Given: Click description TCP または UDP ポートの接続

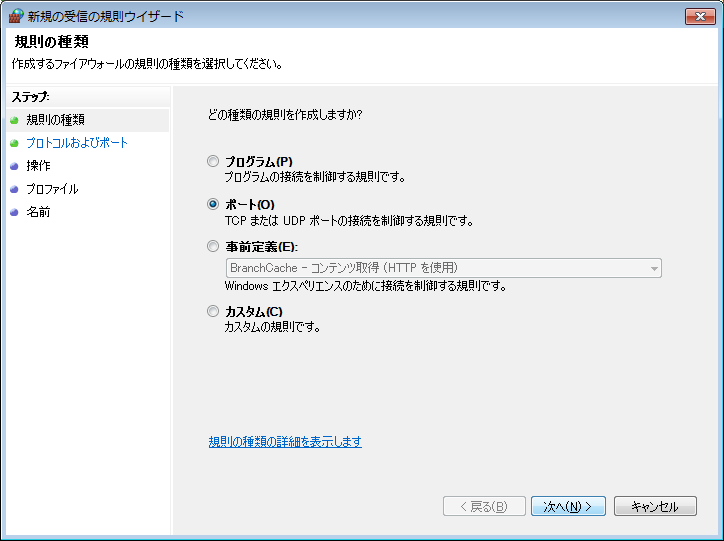Looking at the screenshot, I should pyautogui.click(x=349, y=221).
